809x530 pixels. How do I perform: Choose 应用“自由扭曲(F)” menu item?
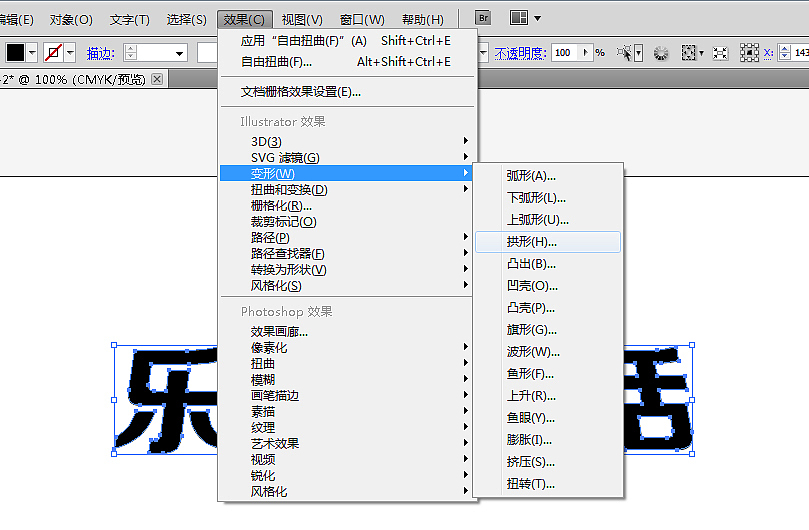[x=346, y=41]
